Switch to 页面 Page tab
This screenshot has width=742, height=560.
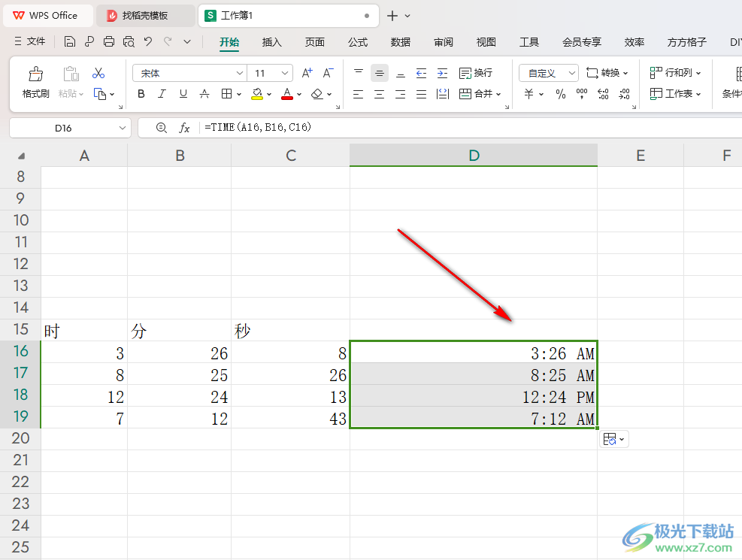tap(315, 42)
